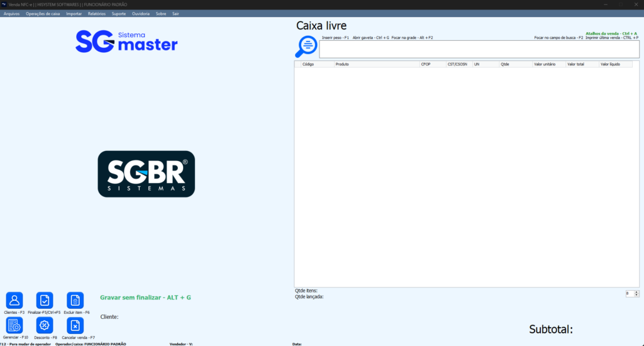Open the Sobre menu
This screenshot has height=346, width=644.
point(161,14)
